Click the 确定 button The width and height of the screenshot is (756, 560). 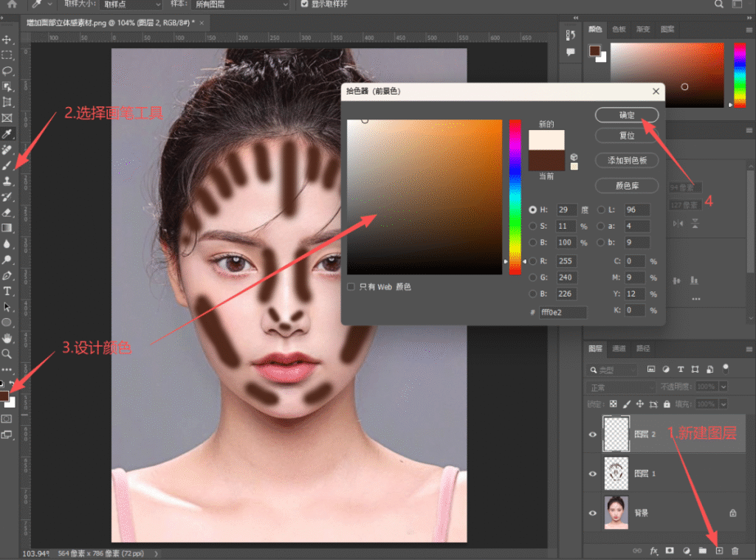point(627,115)
